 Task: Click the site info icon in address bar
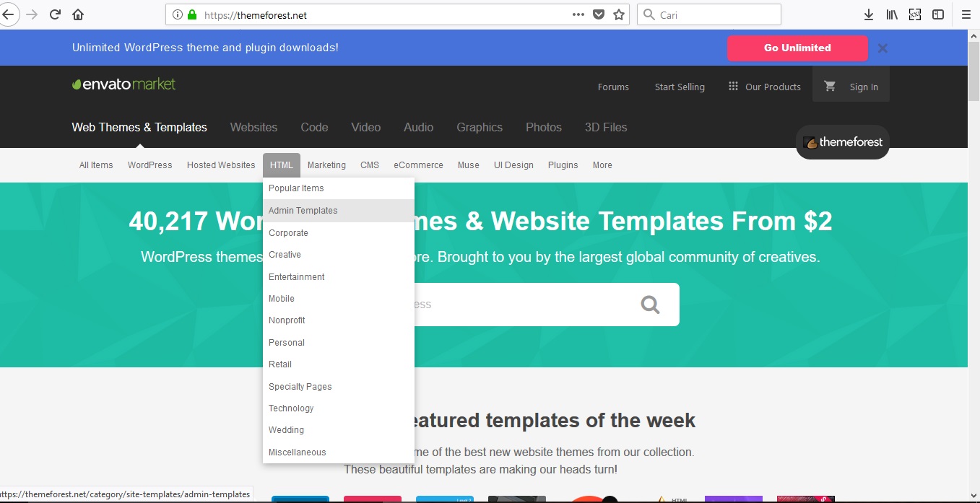tap(178, 14)
